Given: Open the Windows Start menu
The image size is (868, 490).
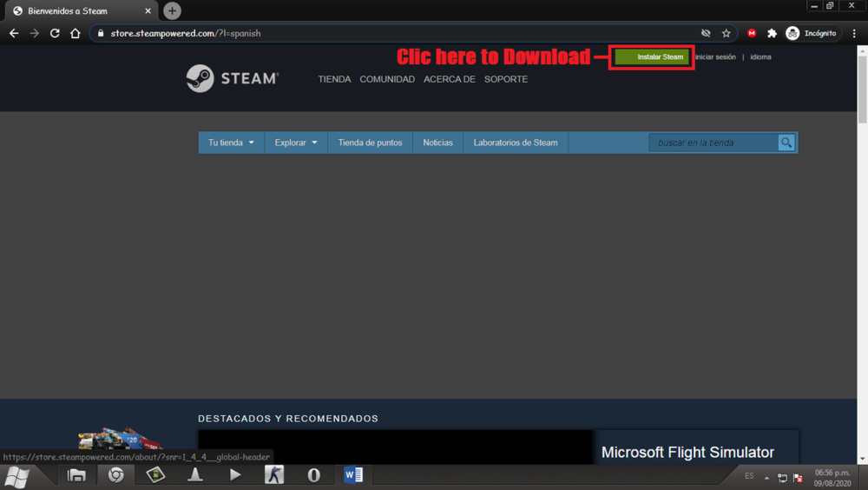Looking at the screenshot, I should point(16,476).
